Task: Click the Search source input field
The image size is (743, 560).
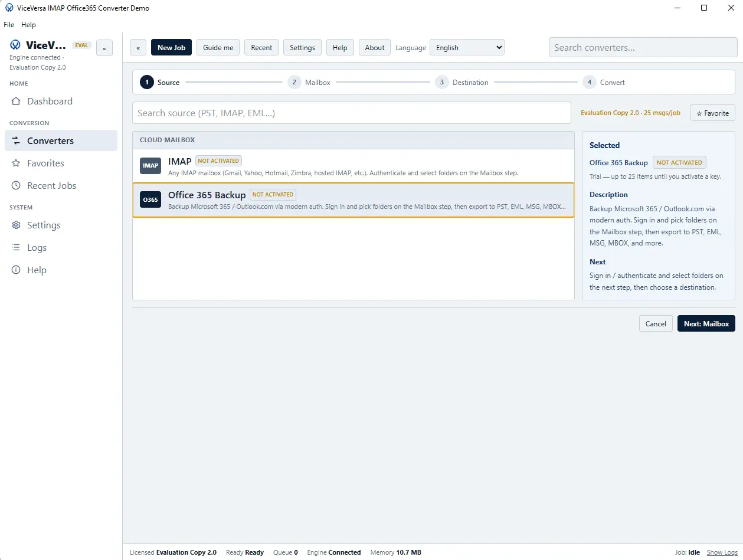Action: tap(352, 113)
